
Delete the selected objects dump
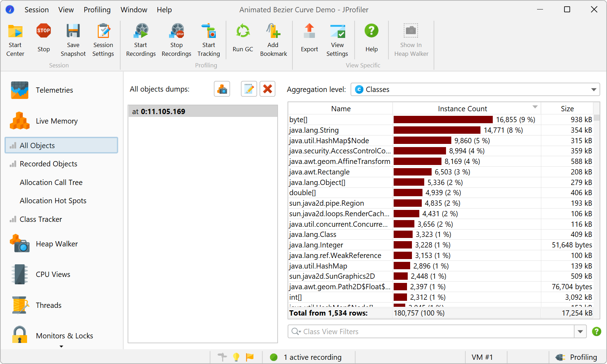click(267, 89)
